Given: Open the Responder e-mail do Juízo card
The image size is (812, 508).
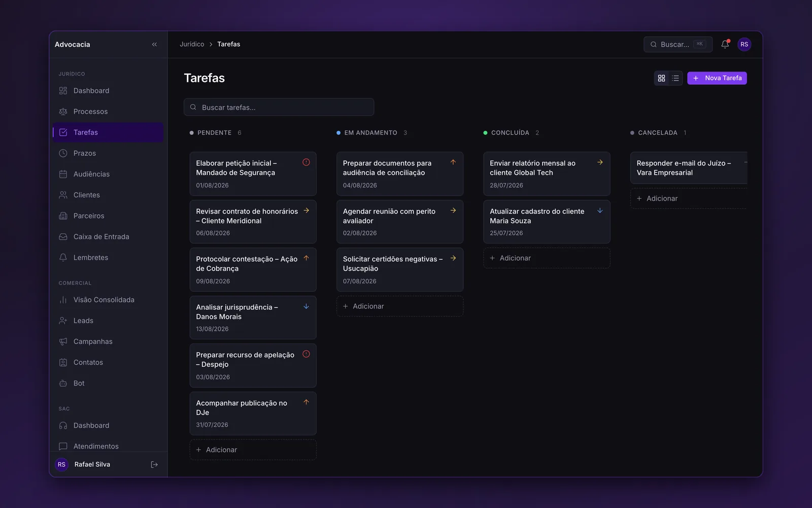Looking at the screenshot, I should (x=689, y=168).
